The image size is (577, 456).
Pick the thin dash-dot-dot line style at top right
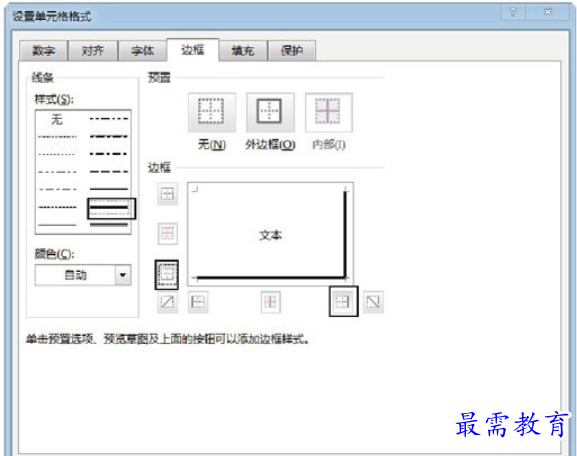(x=109, y=119)
